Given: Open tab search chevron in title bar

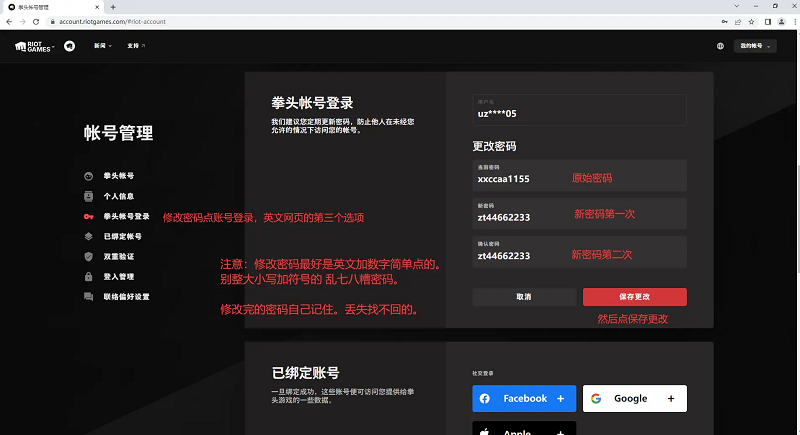Looking at the screenshot, I should coord(737,6).
